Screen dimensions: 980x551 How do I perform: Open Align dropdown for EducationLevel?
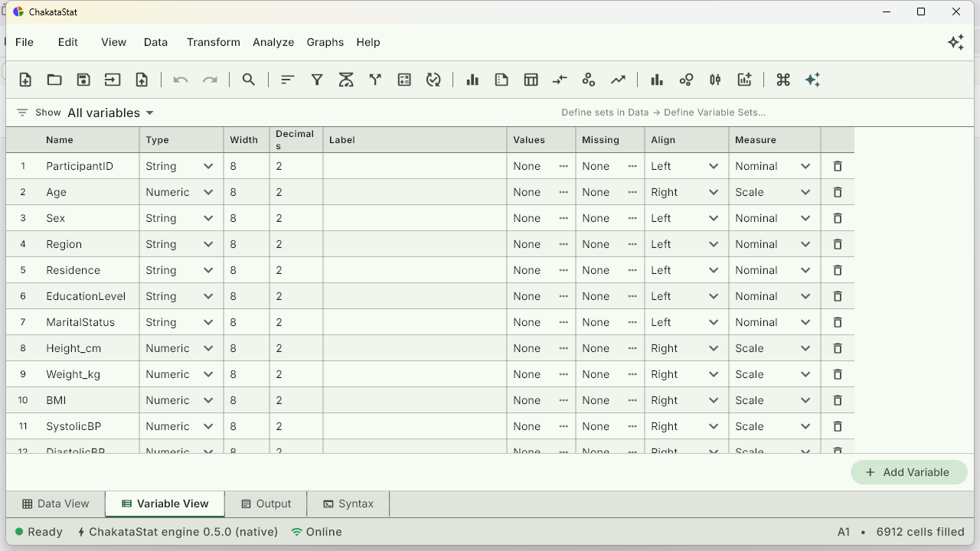[686, 296]
